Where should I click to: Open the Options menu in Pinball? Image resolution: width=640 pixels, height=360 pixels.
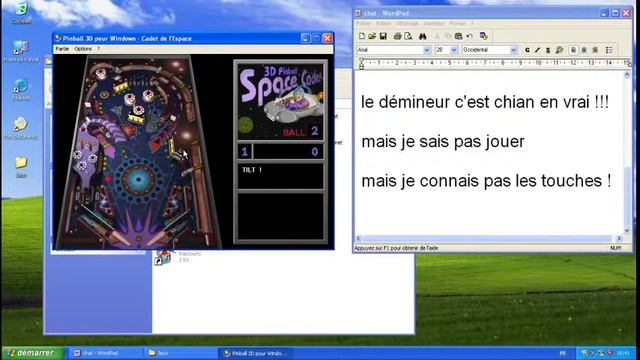click(83, 49)
